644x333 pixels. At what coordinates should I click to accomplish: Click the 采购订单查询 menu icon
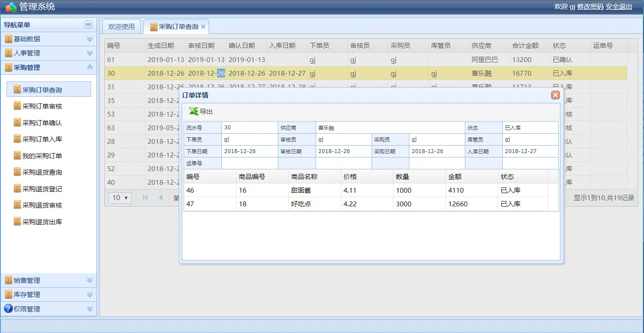point(17,90)
